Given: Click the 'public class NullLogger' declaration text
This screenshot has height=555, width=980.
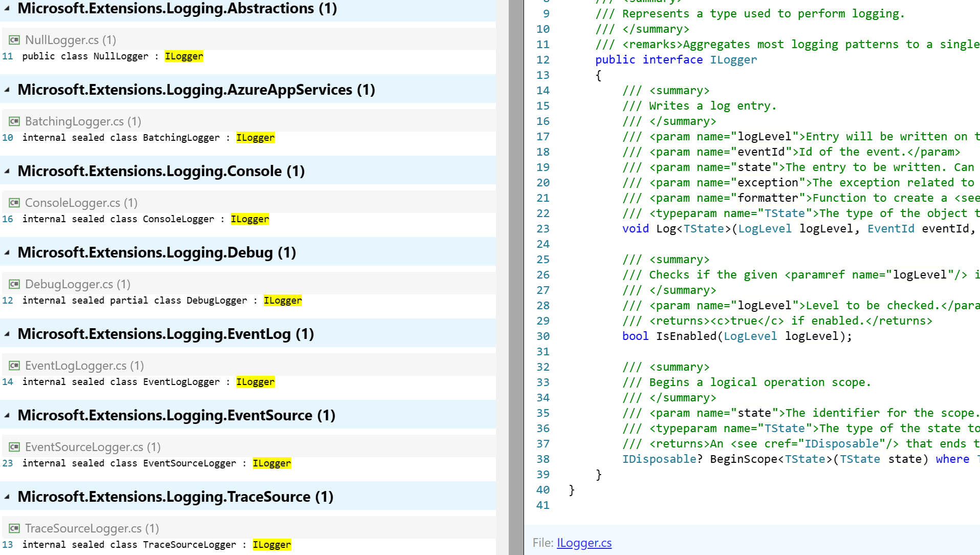Looking at the screenshot, I should [x=85, y=56].
